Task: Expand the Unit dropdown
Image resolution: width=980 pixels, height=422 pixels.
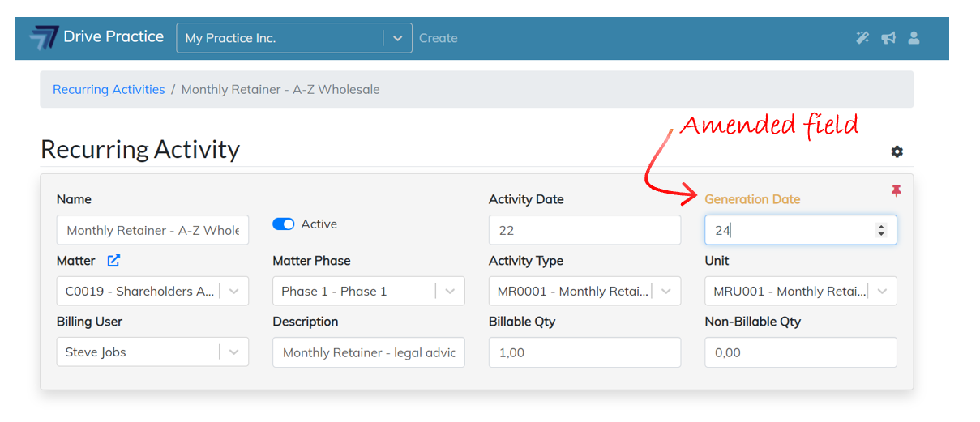Action: pos(883,292)
